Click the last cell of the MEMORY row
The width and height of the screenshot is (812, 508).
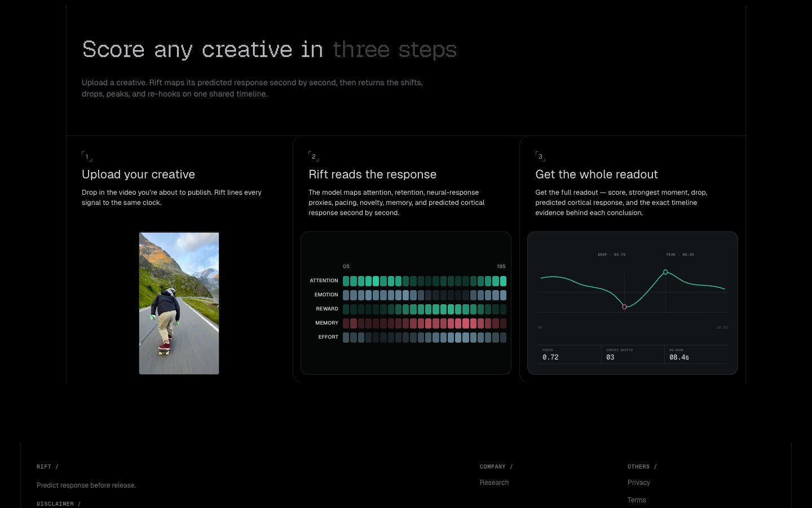[x=503, y=323]
